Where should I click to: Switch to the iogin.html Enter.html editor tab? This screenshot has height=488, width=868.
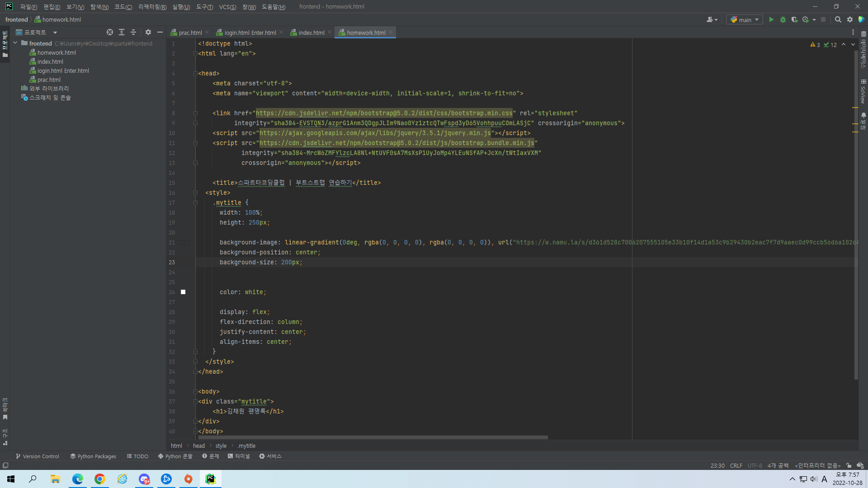pyautogui.click(x=250, y=33)
